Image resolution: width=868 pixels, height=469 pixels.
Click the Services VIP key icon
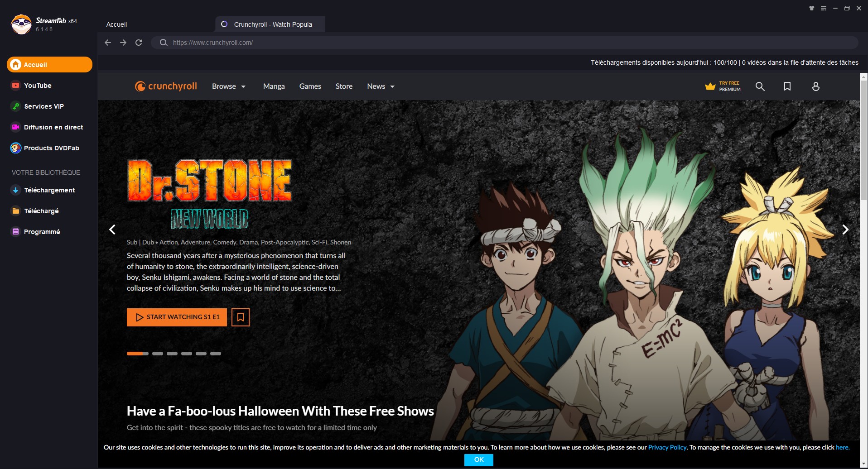click(x=16, y=106)
